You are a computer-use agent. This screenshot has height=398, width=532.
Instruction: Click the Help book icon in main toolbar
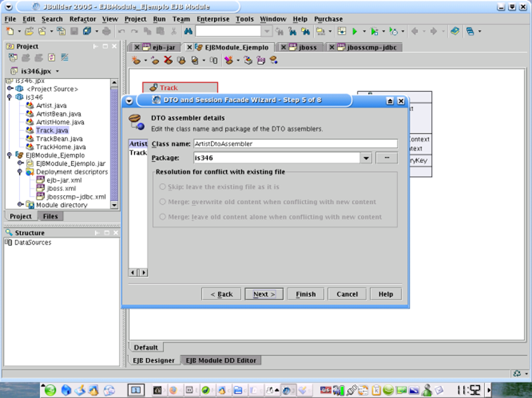pyautogui.click(x=454, y=31)
